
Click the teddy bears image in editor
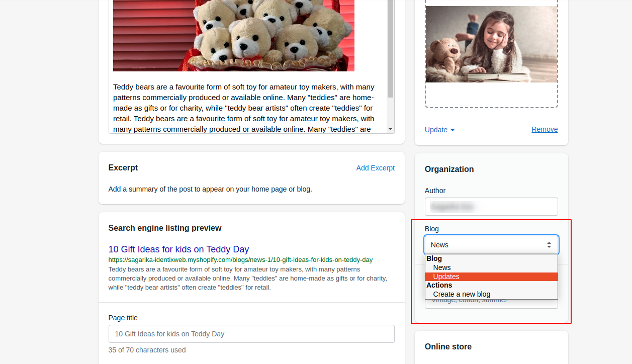click(x=234, y=35)
